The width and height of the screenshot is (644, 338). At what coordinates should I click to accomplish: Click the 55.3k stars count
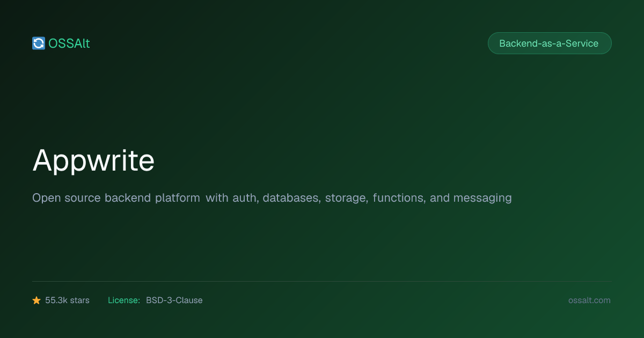pyautogui.click(x=67, y=300)
